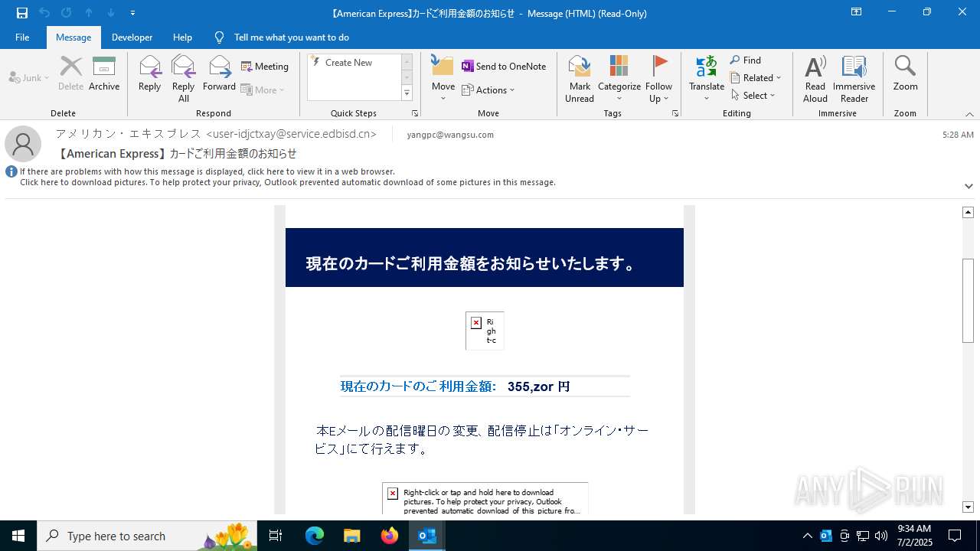Click the taskbar search box
This screenshot has width=980, height=551.
(x=147, y=536)
